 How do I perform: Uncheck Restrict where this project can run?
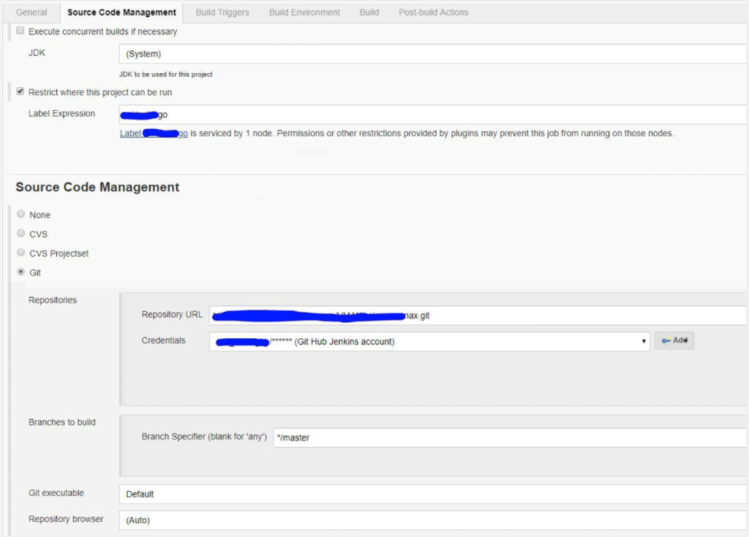[x=21, y=92]
